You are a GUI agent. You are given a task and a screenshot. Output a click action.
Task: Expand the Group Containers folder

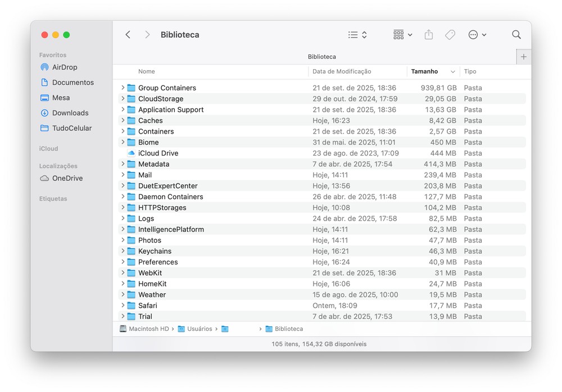[x=123, y=88]
